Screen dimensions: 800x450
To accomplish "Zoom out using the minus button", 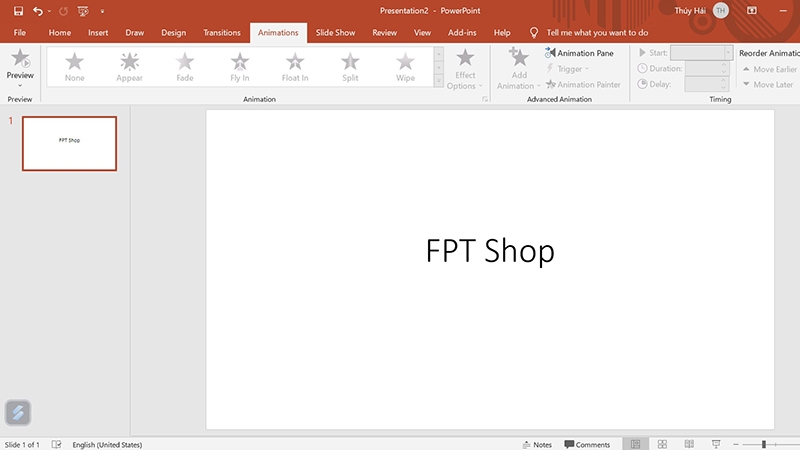I will coord(736,444).
